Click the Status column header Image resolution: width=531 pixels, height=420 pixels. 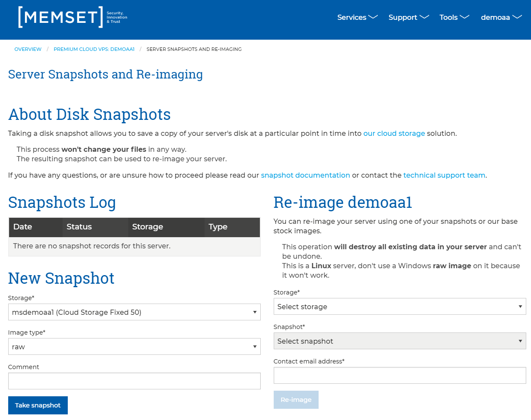pyautogui.click(x=95, y=227)
